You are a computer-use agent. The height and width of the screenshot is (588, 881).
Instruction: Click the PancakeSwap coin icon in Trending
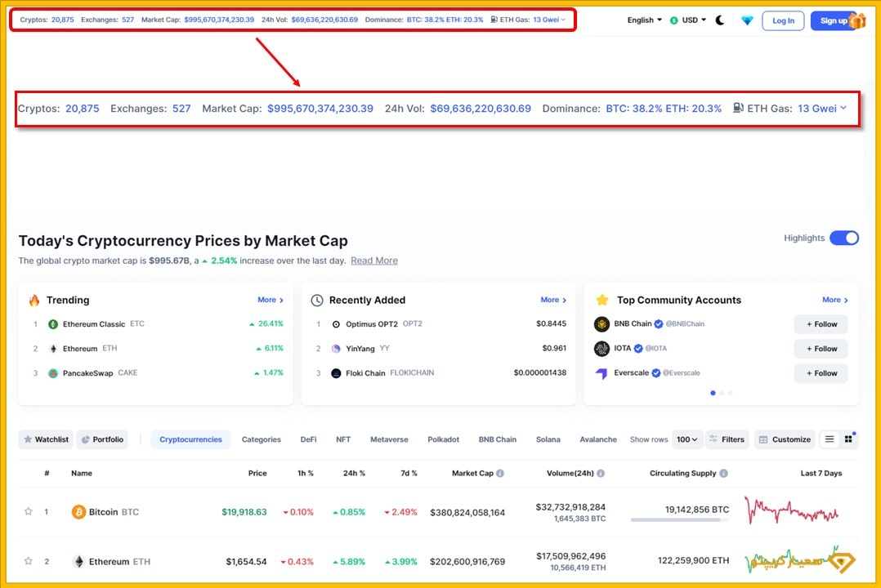click(53, 373)
